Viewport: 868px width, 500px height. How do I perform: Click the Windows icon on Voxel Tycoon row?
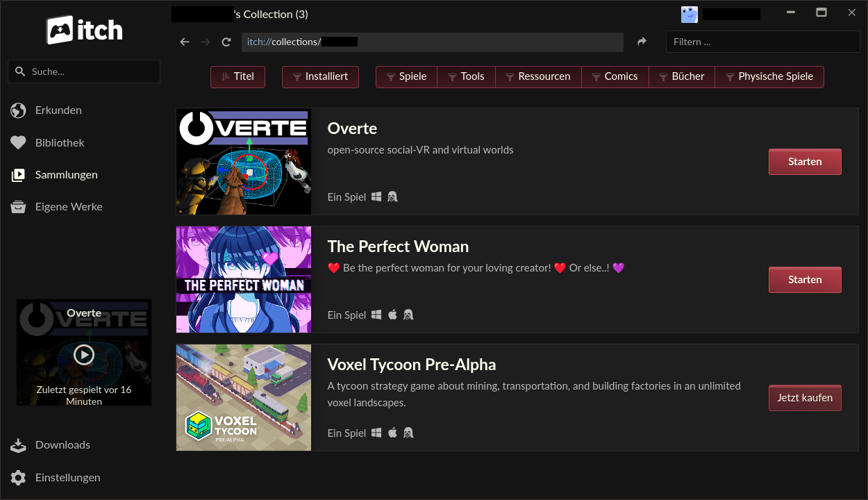click(376, 433)
